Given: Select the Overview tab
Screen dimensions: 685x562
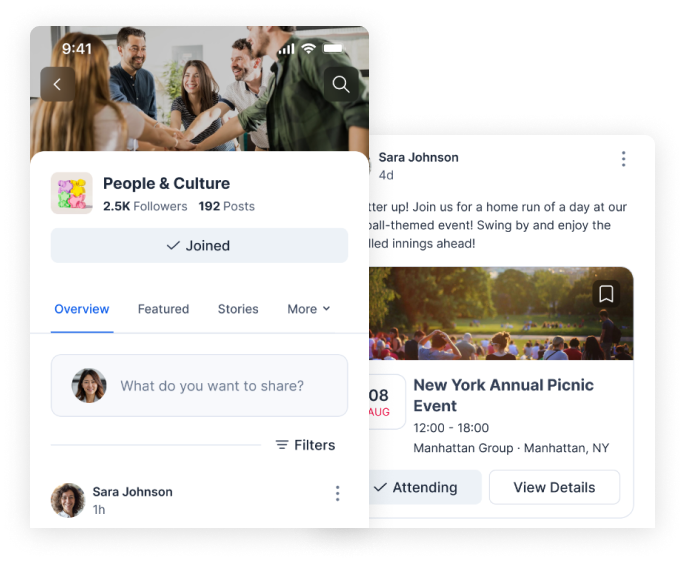Looking at the screenshot, I should point(82,309).
